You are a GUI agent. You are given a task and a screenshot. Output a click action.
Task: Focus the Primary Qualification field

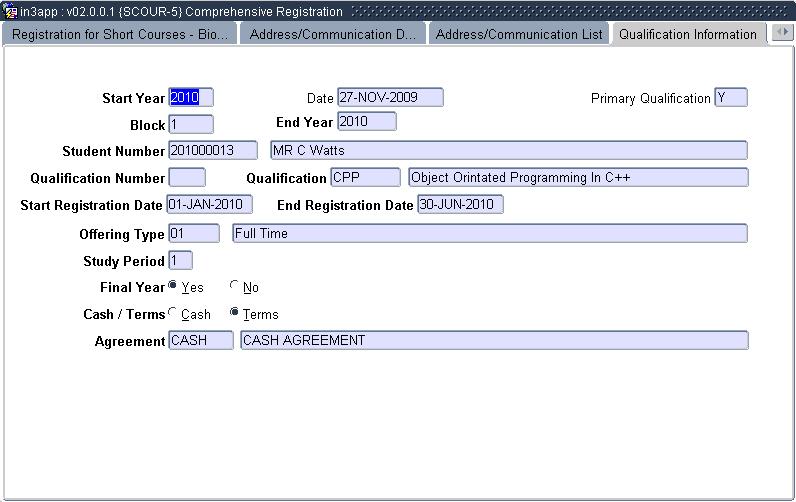pos(730,97)
